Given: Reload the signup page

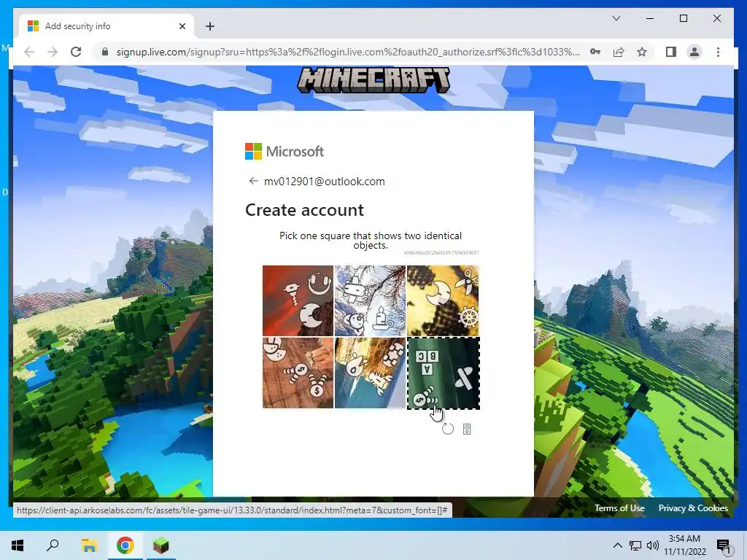Looking at the screenshot, I should click(76, 52).
